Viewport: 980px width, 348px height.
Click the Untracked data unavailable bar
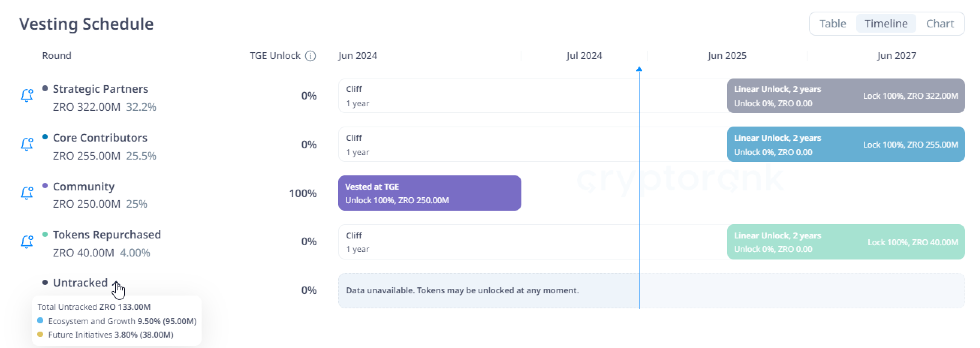651,290
